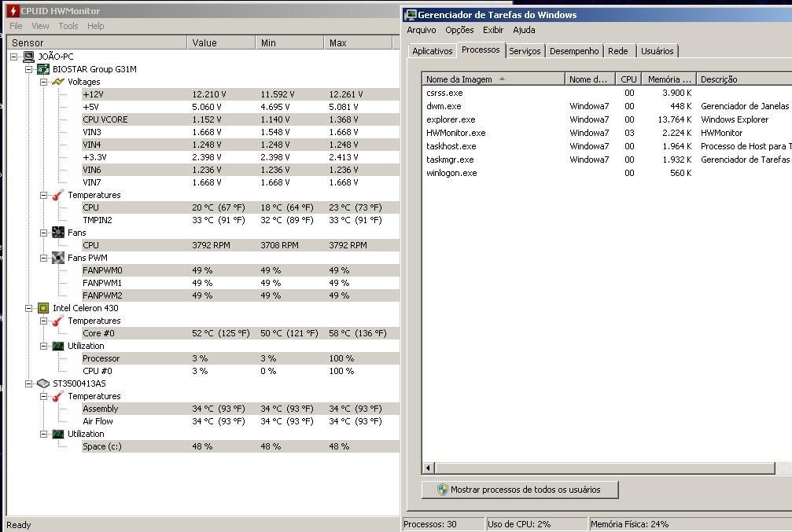Click the Value column header in HWMonitor
The width and height of the screenshot is (792, 532).
[x=221, y=43]
